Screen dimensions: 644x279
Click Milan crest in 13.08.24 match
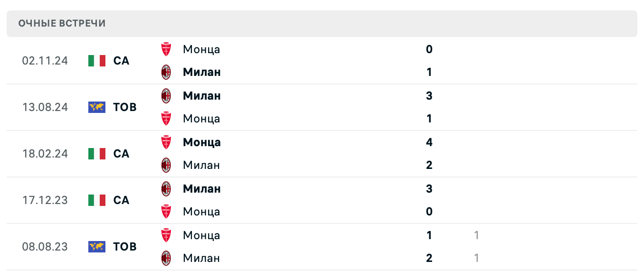166,96
